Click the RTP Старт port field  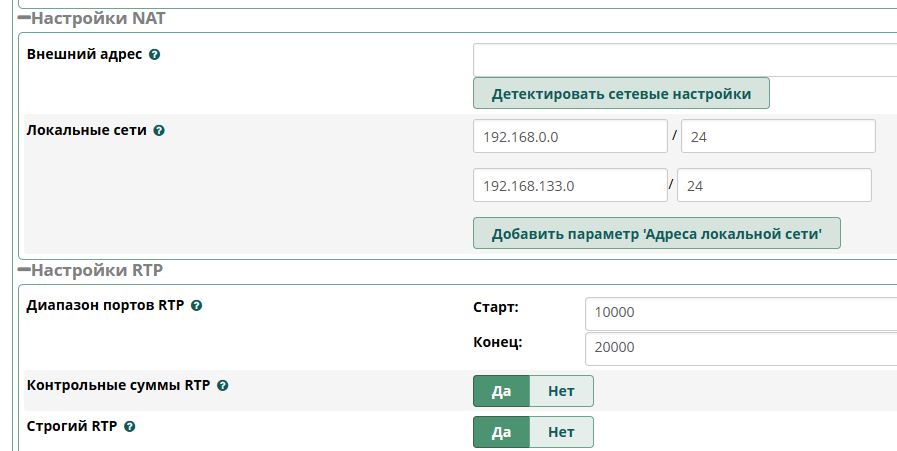tap(740, 312)
